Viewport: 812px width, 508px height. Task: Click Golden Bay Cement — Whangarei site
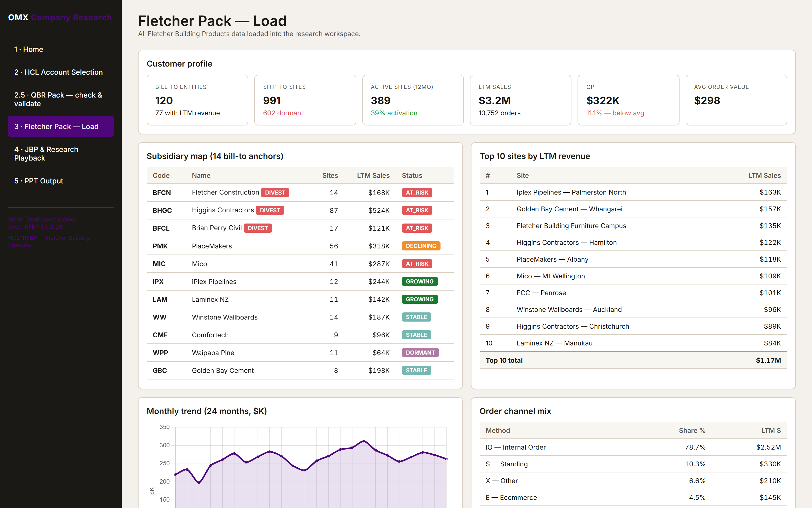[x=569, y=209]
